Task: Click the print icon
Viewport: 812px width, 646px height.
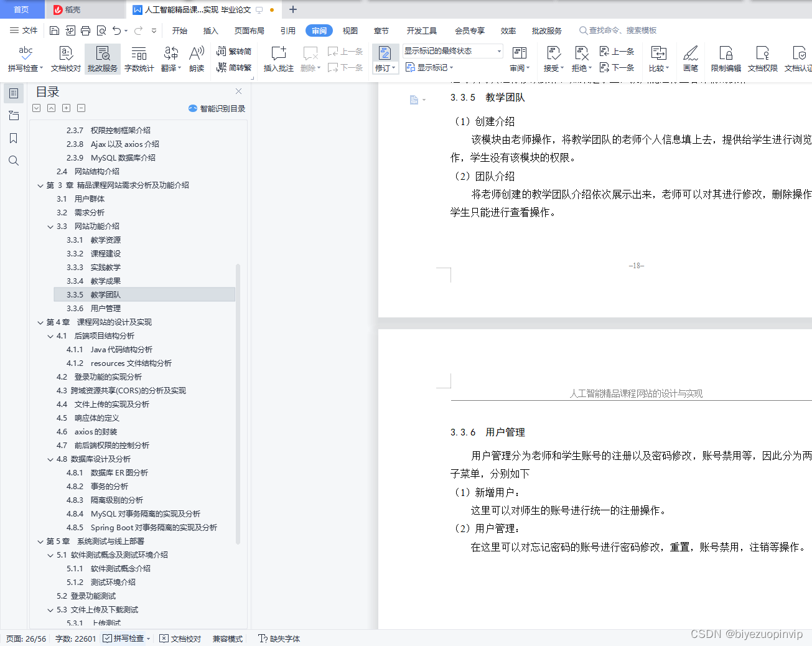Action: click(85, 30)
